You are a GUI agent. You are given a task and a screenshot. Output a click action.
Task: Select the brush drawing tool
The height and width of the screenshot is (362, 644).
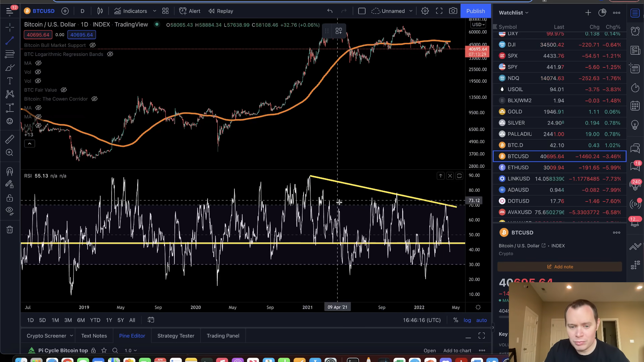tap(10, 67)
